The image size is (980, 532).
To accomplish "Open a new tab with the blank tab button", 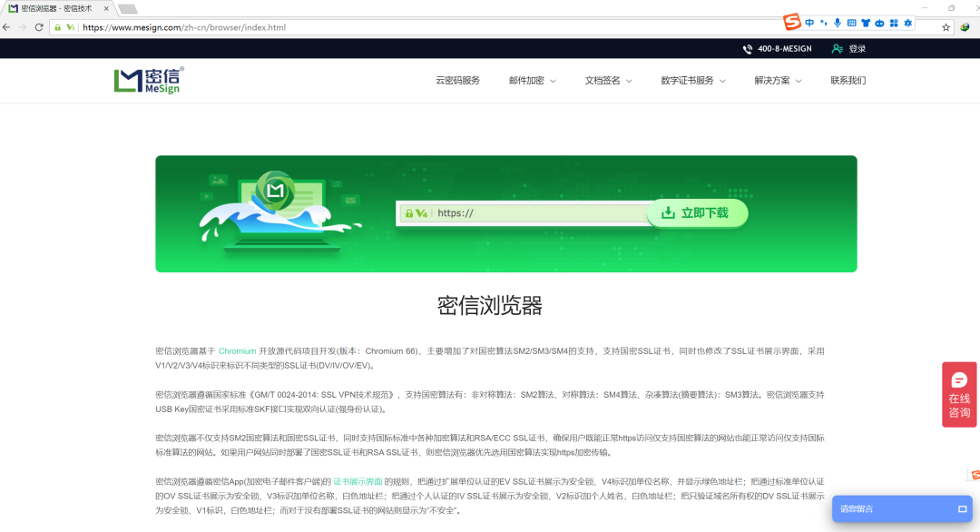I will click(x=128, y=9).
